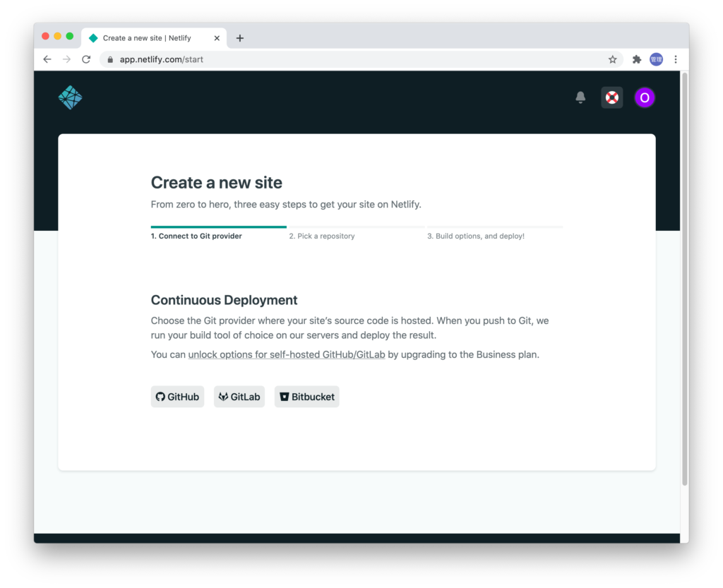The width and height of the screenshot is (723, 588).
Task: Click the page scrollbar on the right
Action: tap(683, 282)
